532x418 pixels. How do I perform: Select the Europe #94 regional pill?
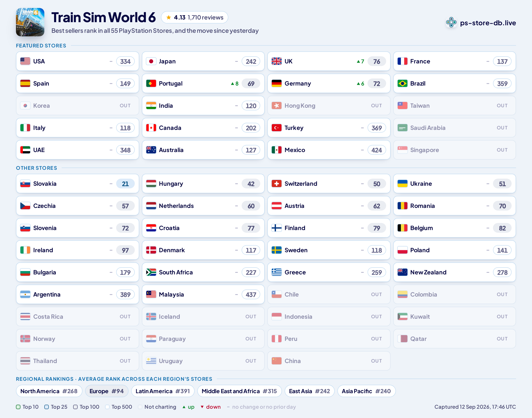pos(106,391)
